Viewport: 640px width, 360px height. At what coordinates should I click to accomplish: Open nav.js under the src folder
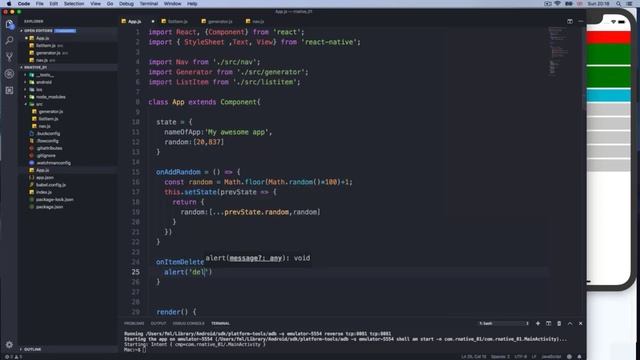pyautogui.click(x=44, y=127)
